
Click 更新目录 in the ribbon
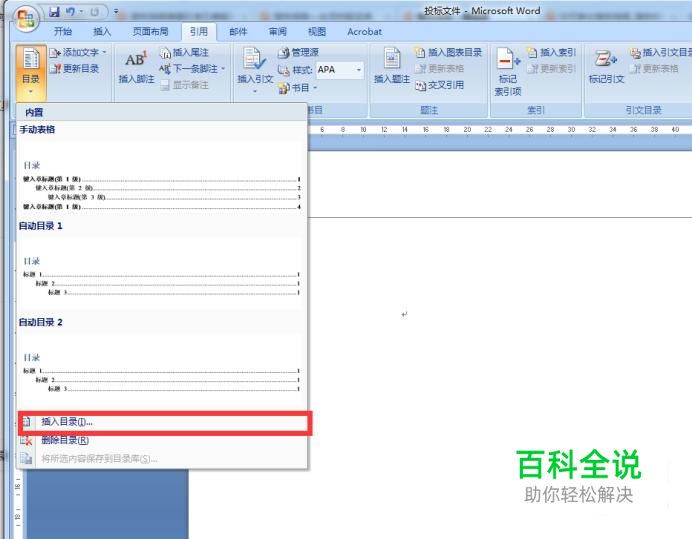coord(75,68)
